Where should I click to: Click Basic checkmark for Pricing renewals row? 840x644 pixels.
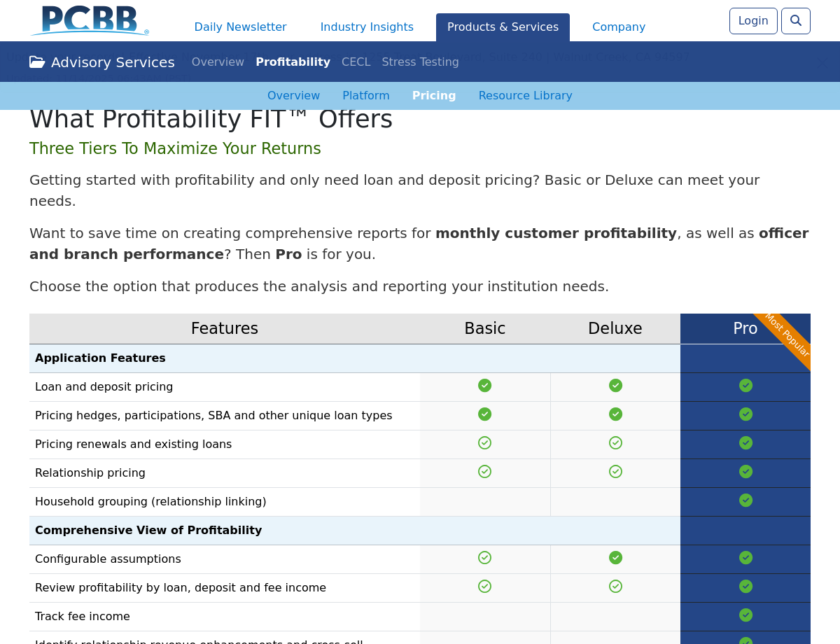484,443
